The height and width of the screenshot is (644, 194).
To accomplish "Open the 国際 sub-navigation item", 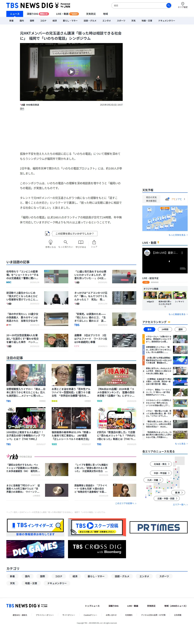I will [x=32, y=21].
